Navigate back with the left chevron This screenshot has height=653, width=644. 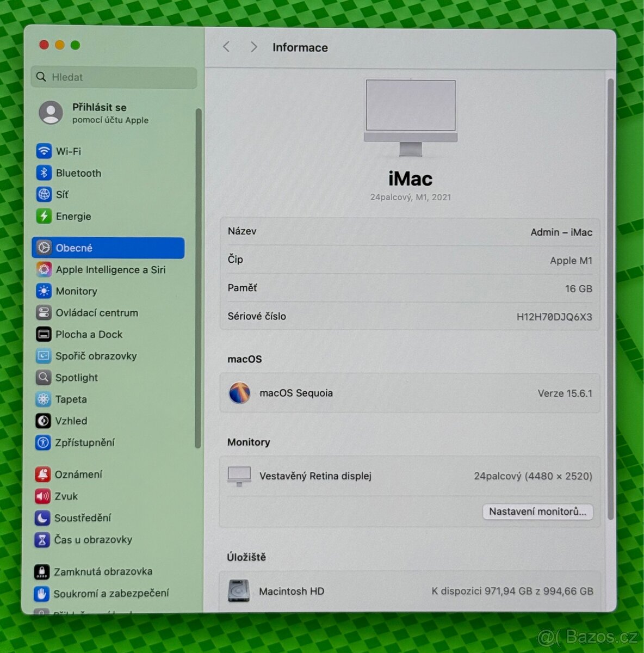pos(227,47)
